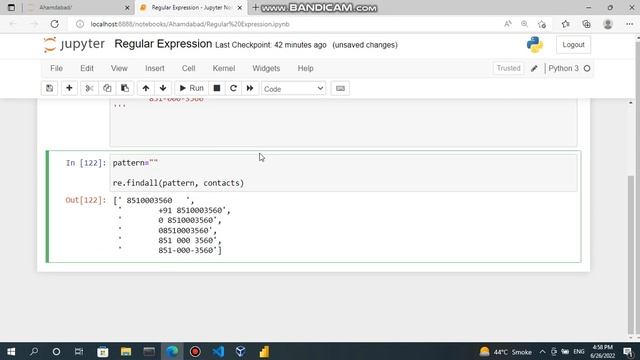Open the Cell menu

pos(188,69)
